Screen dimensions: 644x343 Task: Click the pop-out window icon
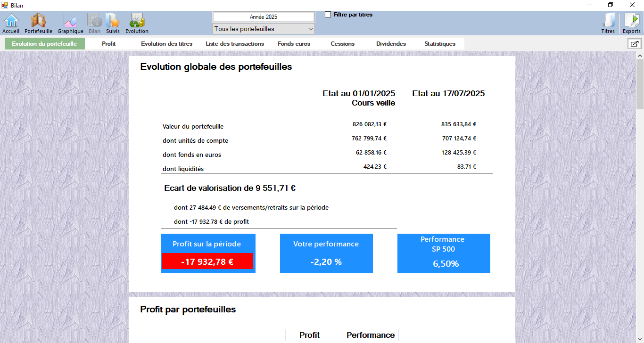(x=634, y=44)
